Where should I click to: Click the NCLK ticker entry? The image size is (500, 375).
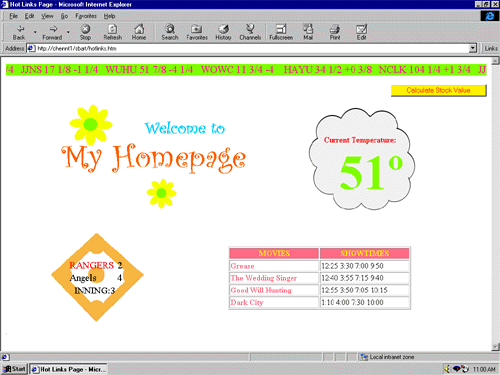pos(424,70)
